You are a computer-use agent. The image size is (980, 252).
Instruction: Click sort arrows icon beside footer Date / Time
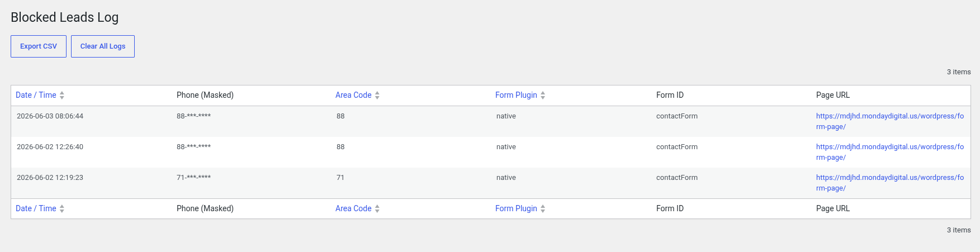pyautogui.click(x=62, y=209)
